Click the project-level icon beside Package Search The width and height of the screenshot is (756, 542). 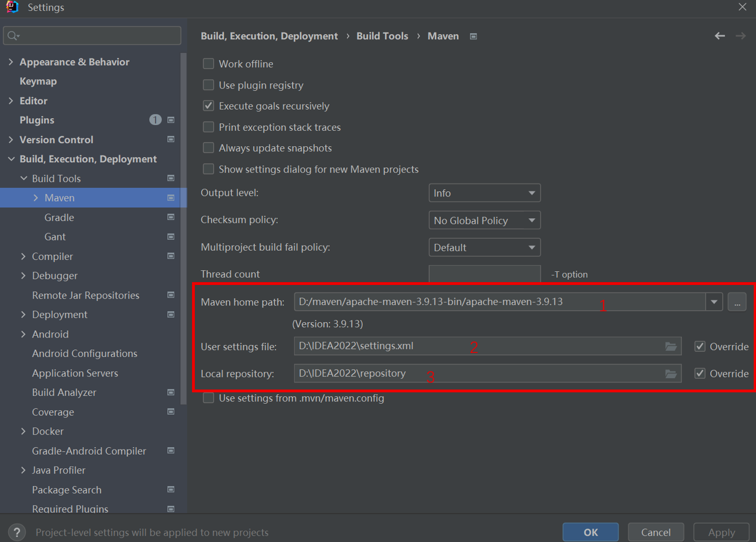(171, 489)
